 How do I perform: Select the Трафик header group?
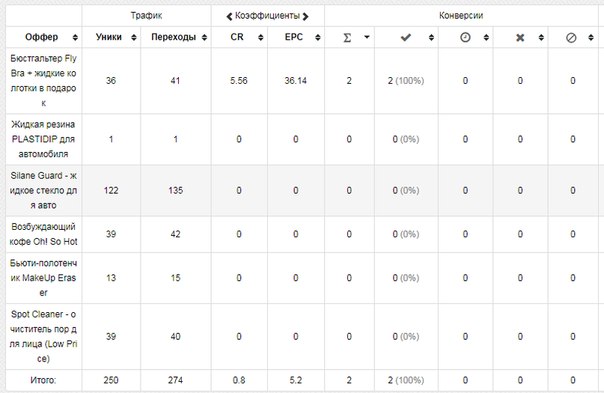pyautogui.click(x=146, y=16)
